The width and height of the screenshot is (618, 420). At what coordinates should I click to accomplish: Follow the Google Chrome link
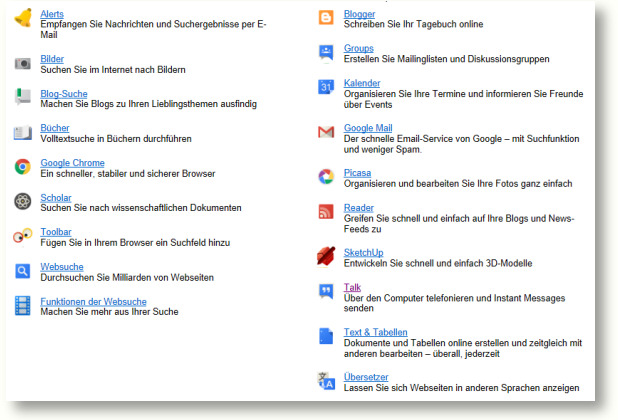pyautogui.click(x=73, y=163)
